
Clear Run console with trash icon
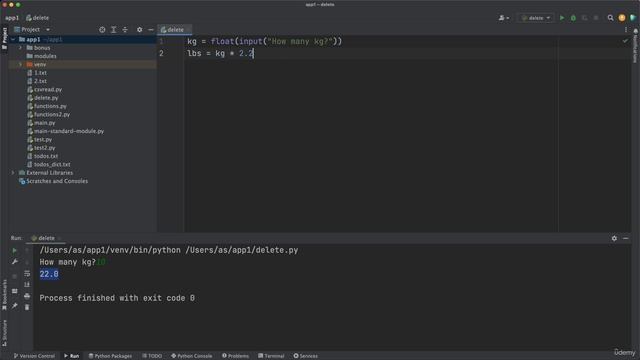[x=27, y=307]
